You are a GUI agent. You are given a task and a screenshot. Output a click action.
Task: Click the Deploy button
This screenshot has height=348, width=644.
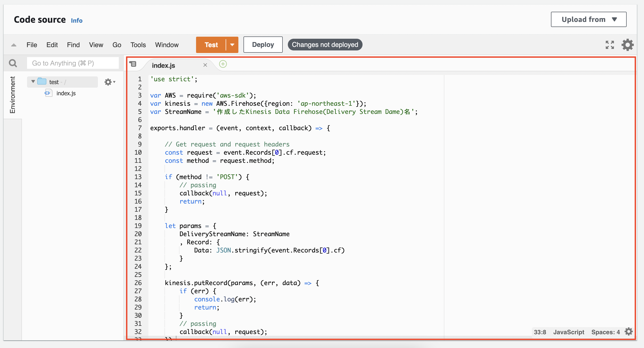click(263, 45)
